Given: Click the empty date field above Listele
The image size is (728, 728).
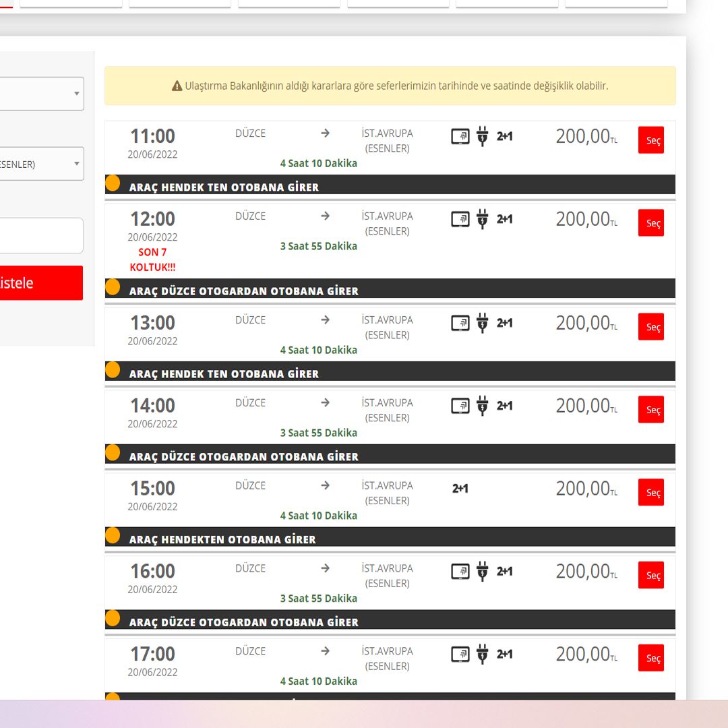Looking at the screenshot, I should click(x=42, y=235).
